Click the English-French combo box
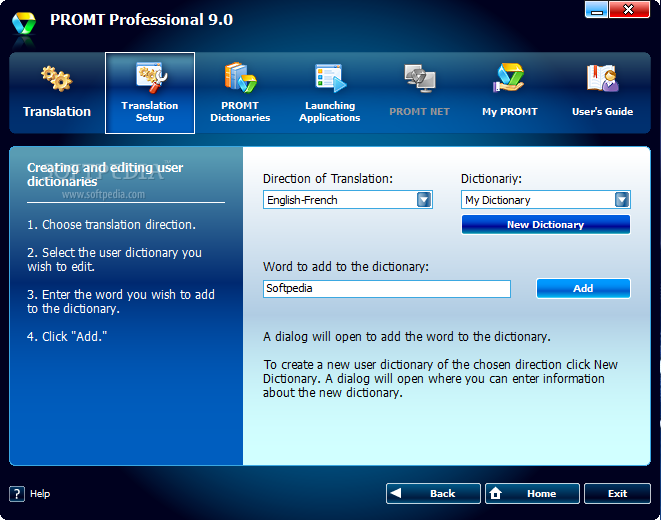This screenshot has width=661, height=520. tap(348, 200)
